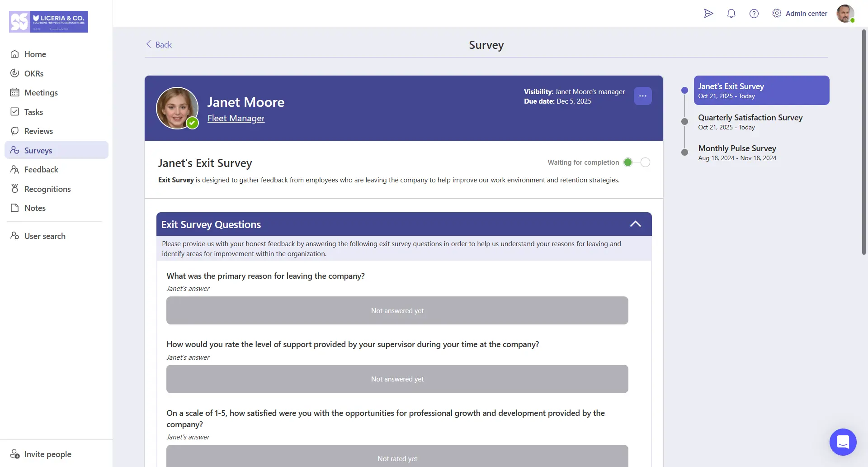The height and width of the screenshot is (467, 868).
Task: Open Janet's Fleet Manager profile link
Action: (x=236, y=118)
